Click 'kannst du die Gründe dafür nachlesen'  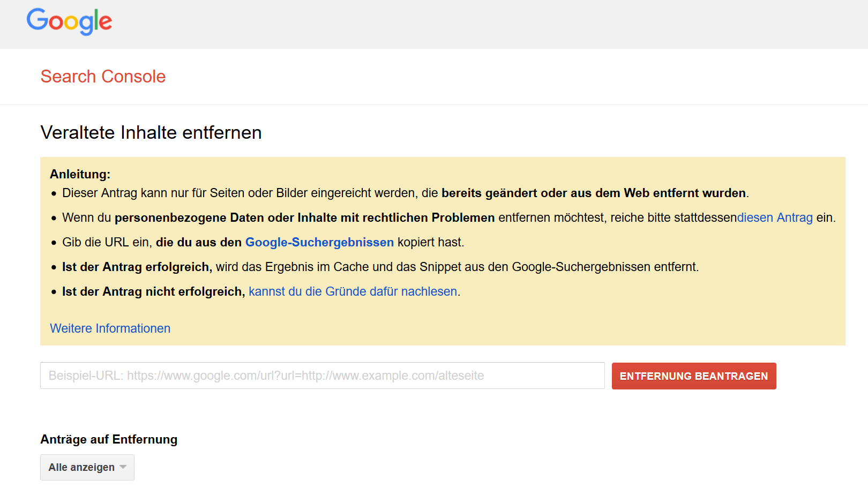353,291
